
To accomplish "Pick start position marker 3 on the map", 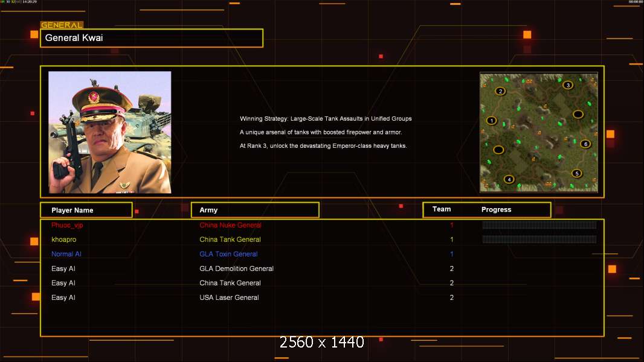I will point(568,85).
